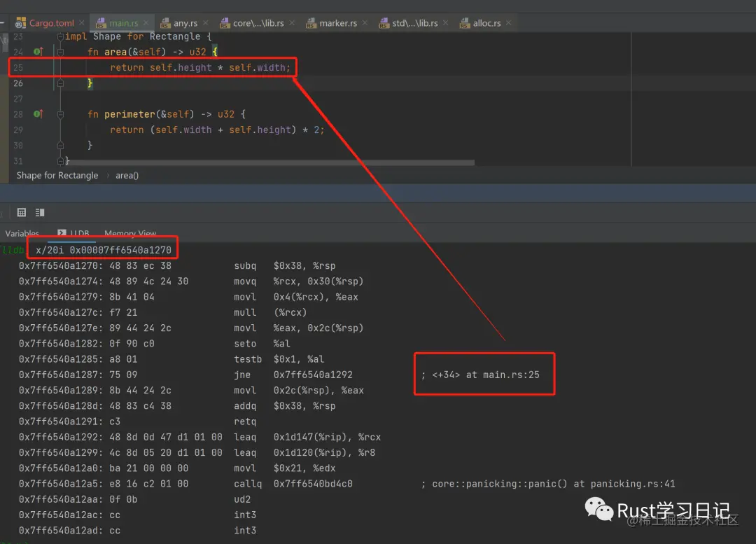The width and height of the screenshot is (756, 544).
Task: Close the any.rs tab
Action: [206, 22]
